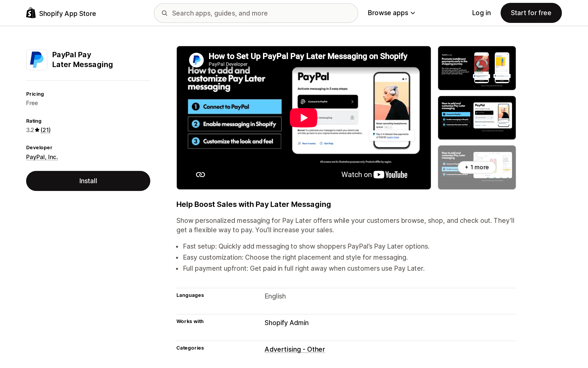Viewport: 588px width, 368px height.
Task: Expand the Browse apps dropdown
Action: [391, 13]
